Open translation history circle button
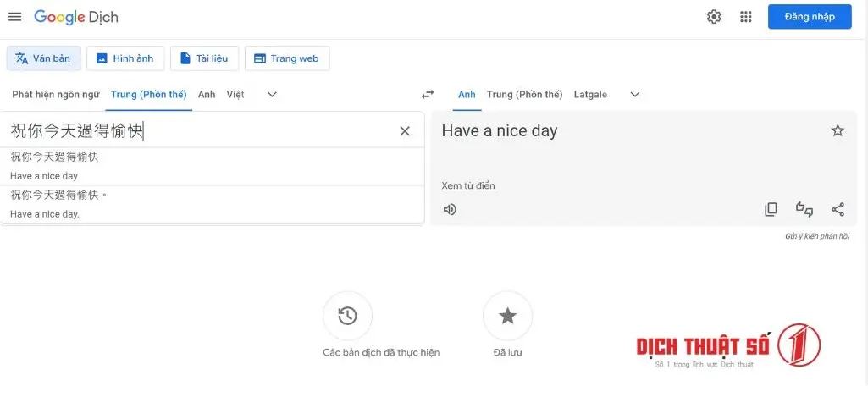868x397 pixels. [x=348, y=316]
